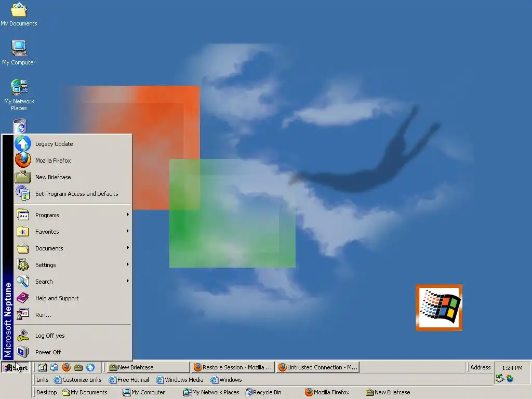Click the colorful globe tray icon
532x399 pixels.
[510, 378]
